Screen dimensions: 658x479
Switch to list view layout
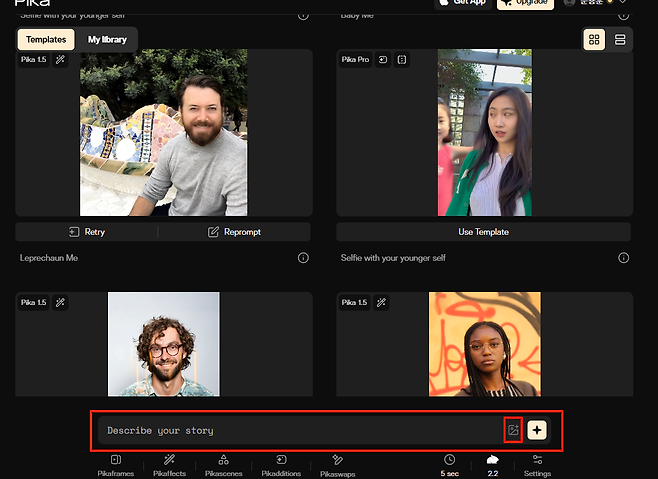coord(620,40)
